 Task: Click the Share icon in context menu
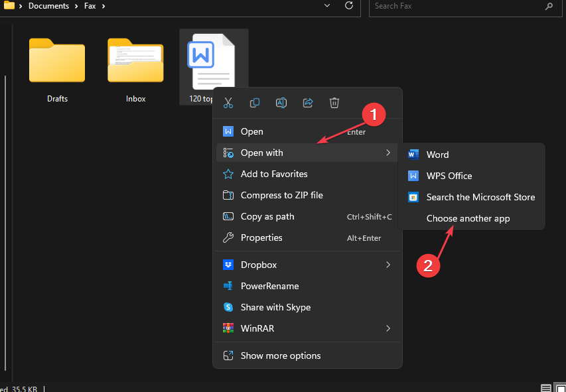click(x=308, y=103)
